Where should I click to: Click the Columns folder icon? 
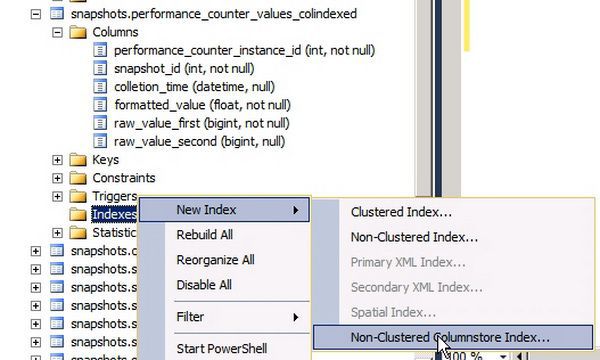click(x=78, y=32)
